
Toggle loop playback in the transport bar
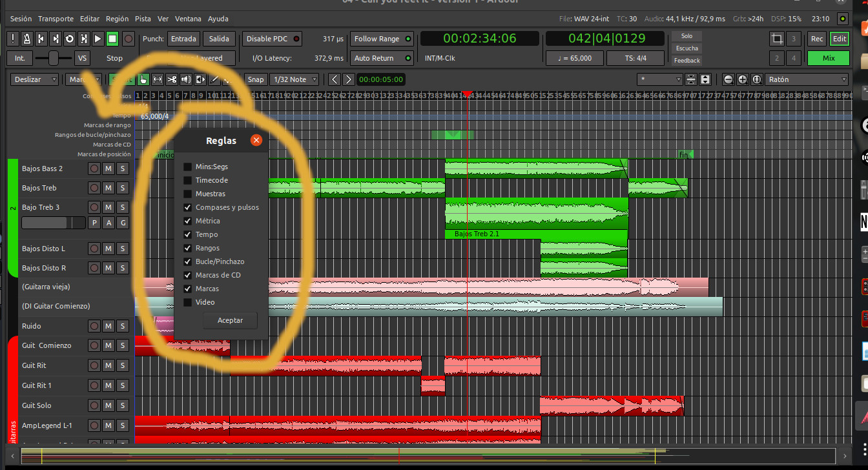pos(69,39)
